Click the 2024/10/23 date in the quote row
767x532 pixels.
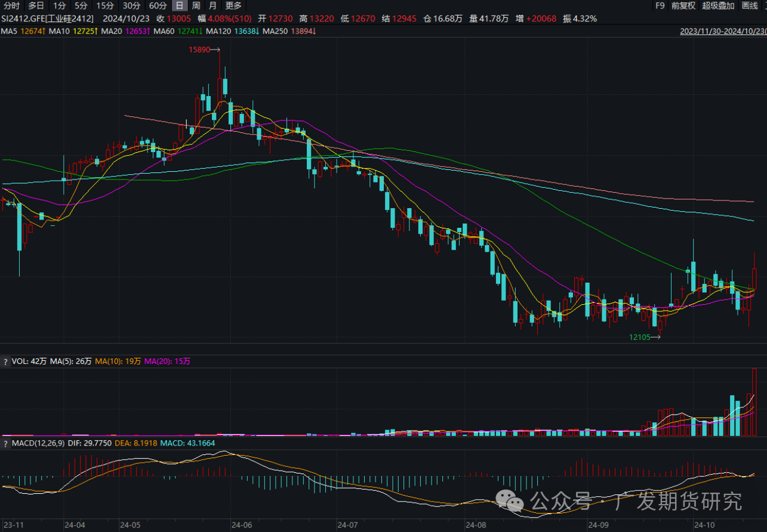pos(126,18)
